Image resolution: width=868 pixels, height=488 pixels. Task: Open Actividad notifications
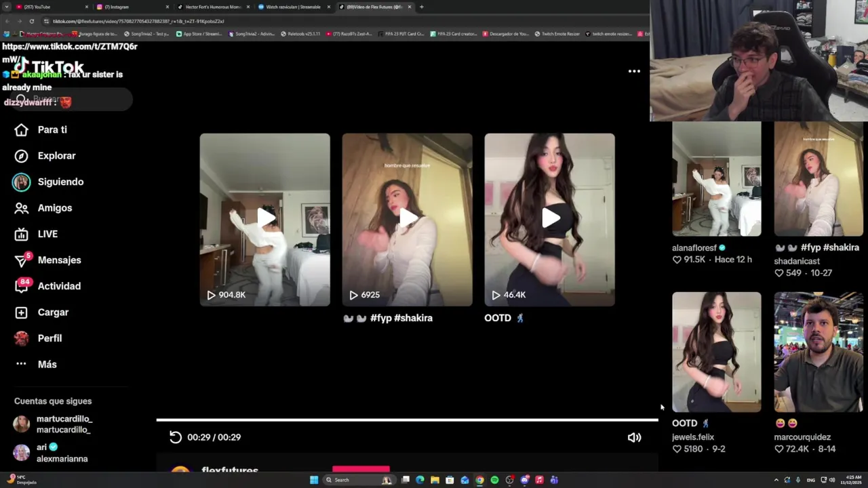47,286
